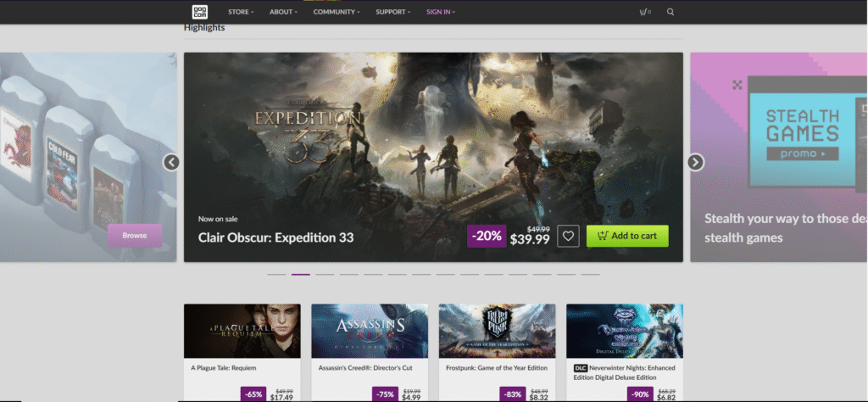Viewport: 868px width, 402px height.
Task: Click the carousel next arrow
Action: point(695,162)
